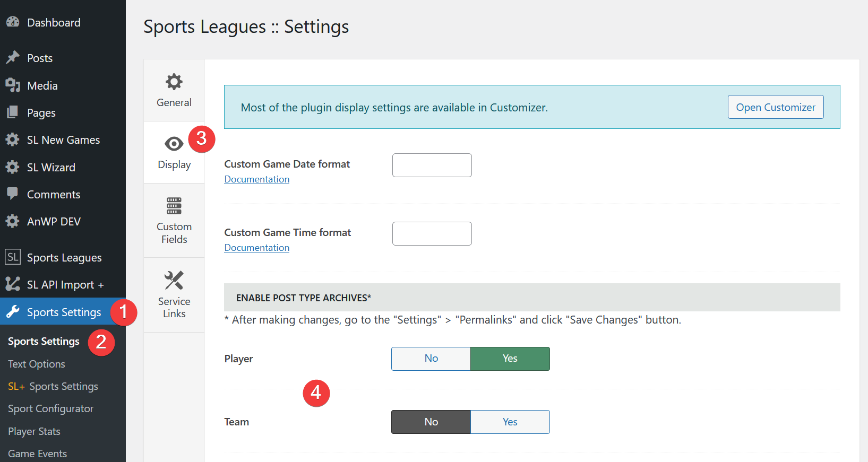Click the Custom Game Date format label
This screenshot has height=462, width=868.
[x=287, y=164]
